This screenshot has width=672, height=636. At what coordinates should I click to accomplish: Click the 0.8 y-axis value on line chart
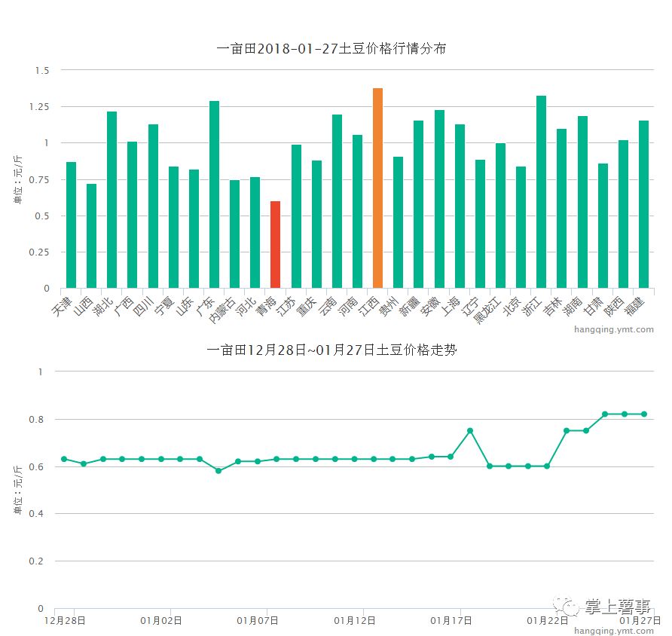coord(36,420)
